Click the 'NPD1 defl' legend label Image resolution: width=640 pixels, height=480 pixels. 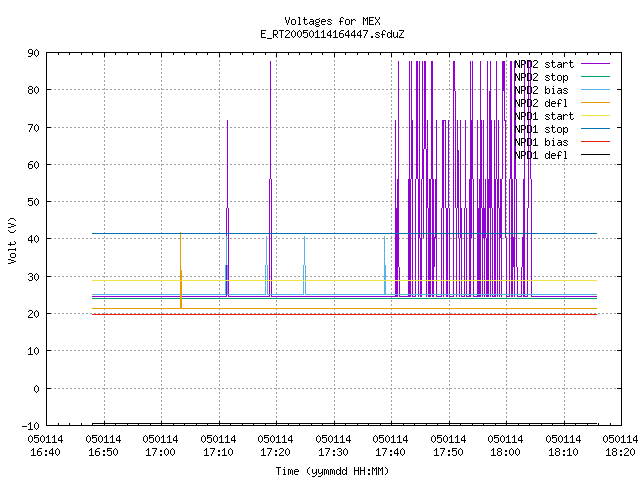point(541,155)
